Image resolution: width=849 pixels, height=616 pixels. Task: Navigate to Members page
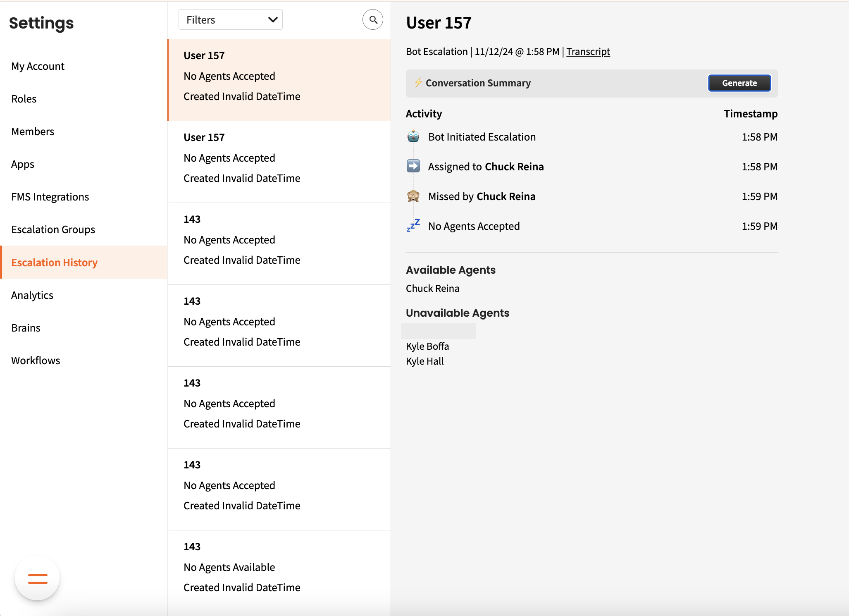(x=33, y=131)
